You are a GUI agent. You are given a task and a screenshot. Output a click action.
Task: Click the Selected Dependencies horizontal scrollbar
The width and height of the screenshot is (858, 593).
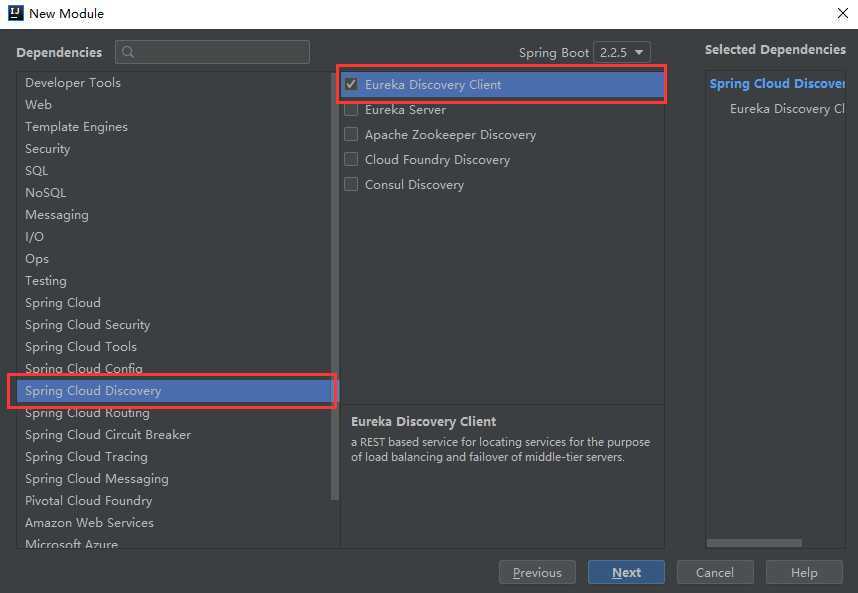click(754, 543)
